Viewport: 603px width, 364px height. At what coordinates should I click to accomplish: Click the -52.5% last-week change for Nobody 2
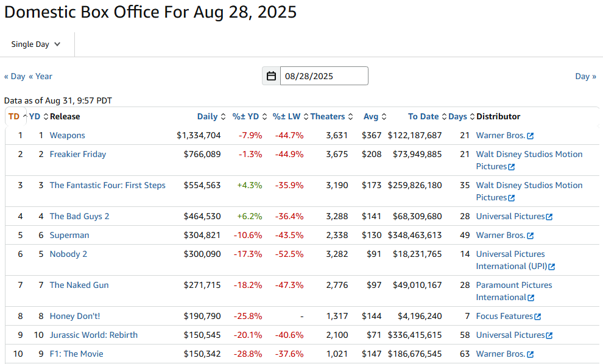coord(289,254)
